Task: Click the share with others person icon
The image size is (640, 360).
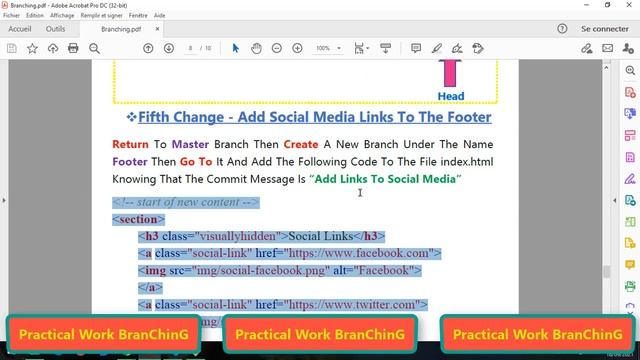Action: pos(628,48)
